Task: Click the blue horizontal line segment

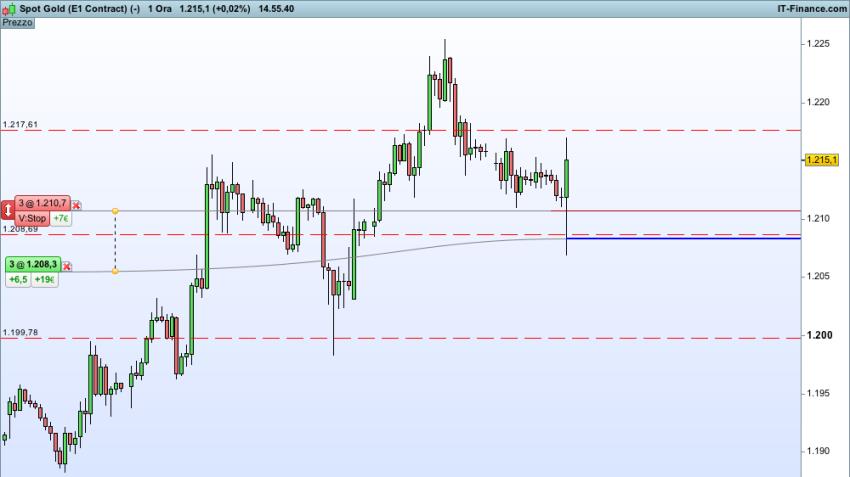Action: 684,238
